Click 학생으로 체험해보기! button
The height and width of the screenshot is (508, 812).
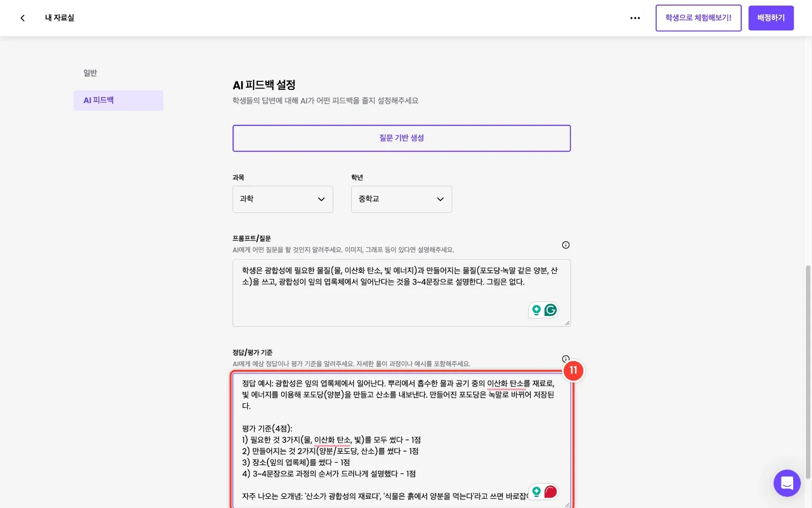pos(698,18)
